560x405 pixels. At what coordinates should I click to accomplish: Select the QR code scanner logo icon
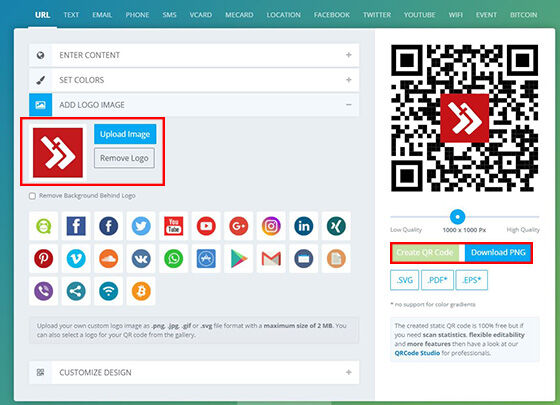click(x=44, y=226)
